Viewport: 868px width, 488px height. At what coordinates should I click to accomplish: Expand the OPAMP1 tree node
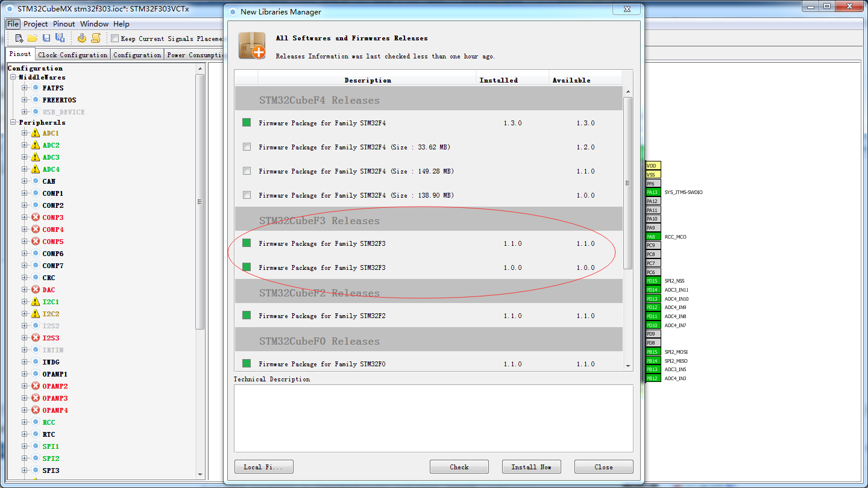[x=24, y=374]
